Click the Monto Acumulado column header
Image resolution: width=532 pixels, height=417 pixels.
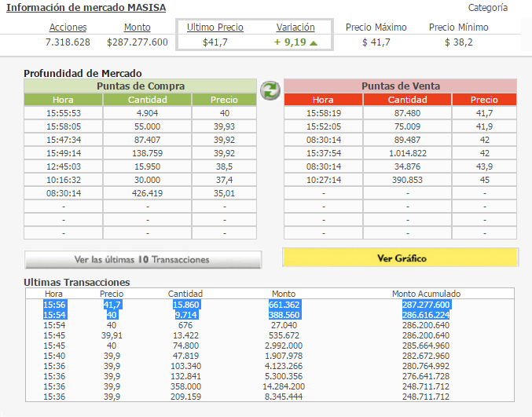426,294
